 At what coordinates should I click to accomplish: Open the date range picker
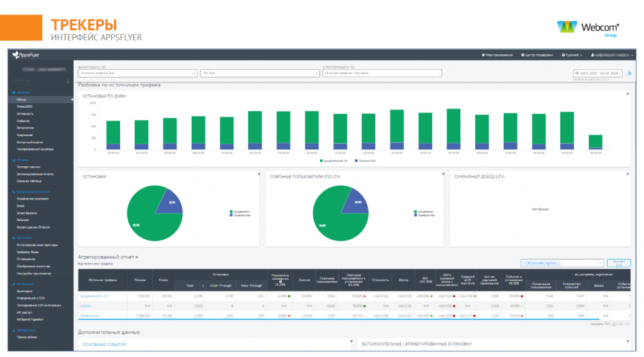point(597,73)
